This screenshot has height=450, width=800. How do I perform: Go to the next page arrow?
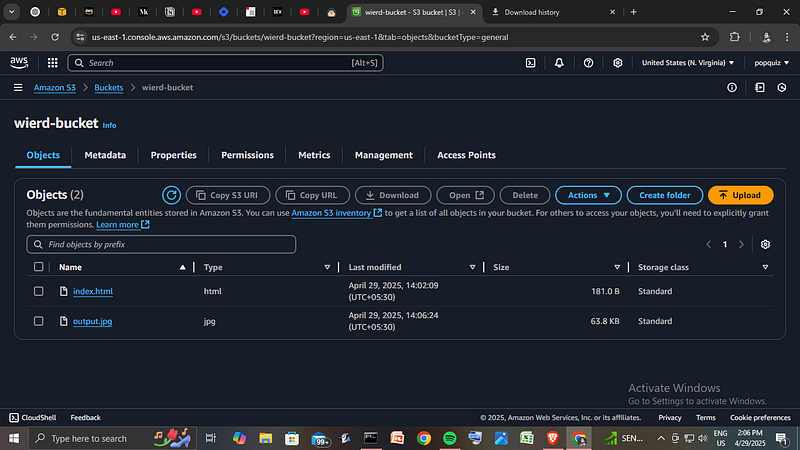pyautogui.click(x=741, y=244)
